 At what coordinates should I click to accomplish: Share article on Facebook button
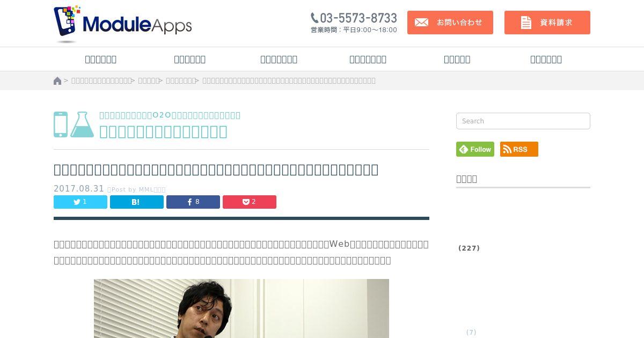pyautogui.click(x=193, y=202)
